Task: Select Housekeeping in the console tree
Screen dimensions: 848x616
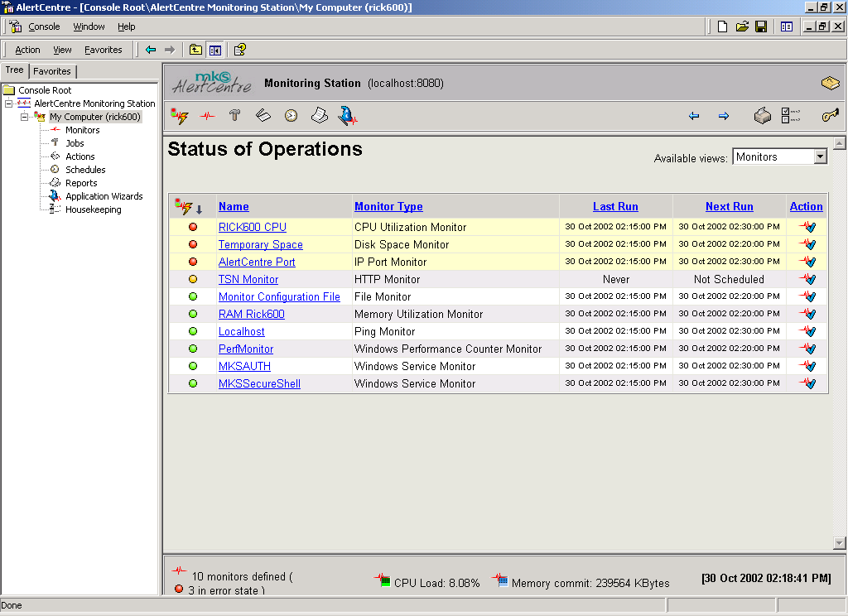Action: [93, 209]
